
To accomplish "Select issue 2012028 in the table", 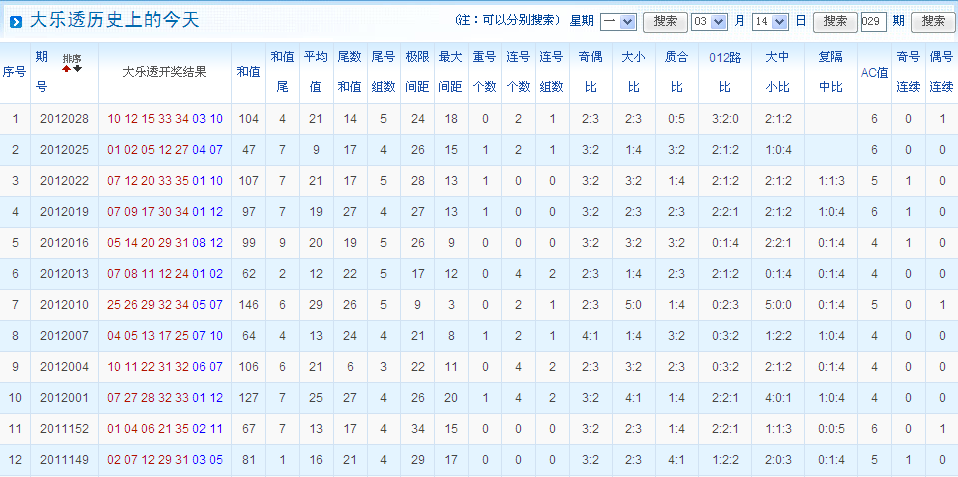I will point(64,118).
